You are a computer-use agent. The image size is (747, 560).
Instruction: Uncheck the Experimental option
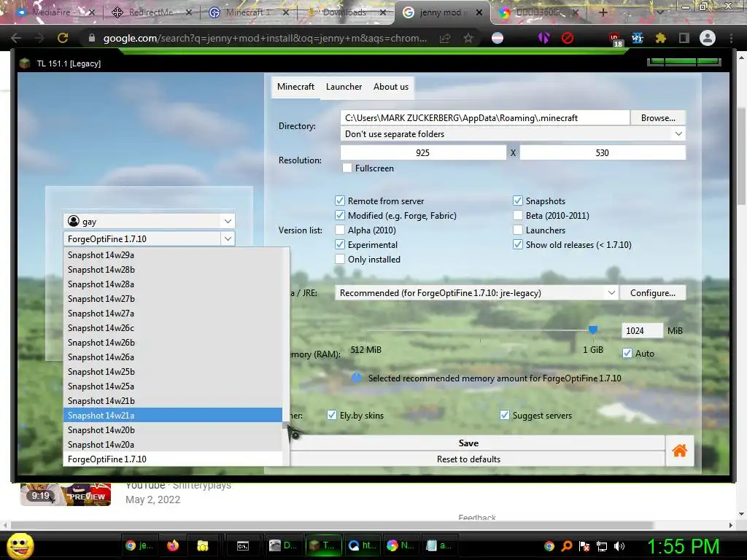(x=340, y=245)
